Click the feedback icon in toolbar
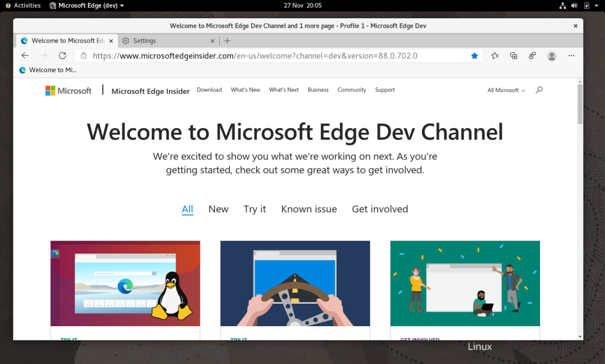Screen dimensions: 605x364 coord(532,56)
